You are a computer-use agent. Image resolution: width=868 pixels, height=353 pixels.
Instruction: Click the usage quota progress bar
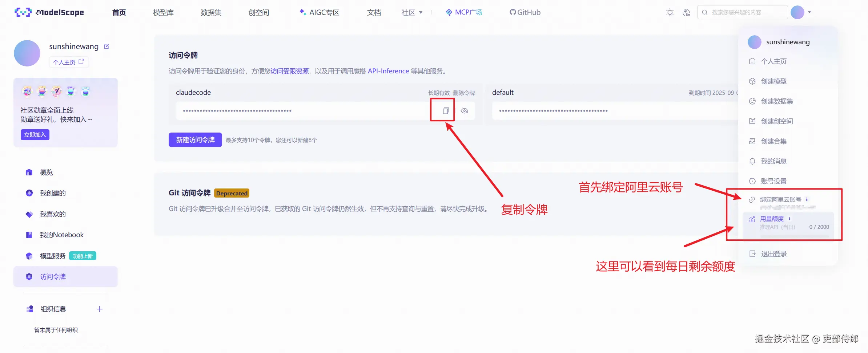(x=795, y=236)
